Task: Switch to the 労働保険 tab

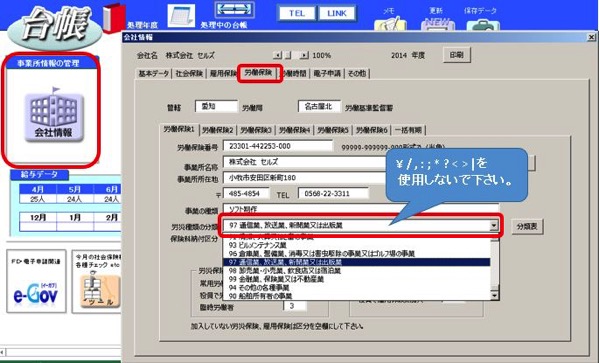Action: pos(259,73)
